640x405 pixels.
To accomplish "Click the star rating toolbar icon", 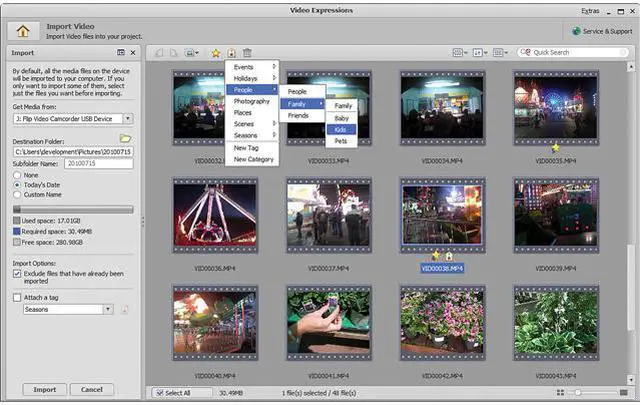I will [x=216, y=52].
